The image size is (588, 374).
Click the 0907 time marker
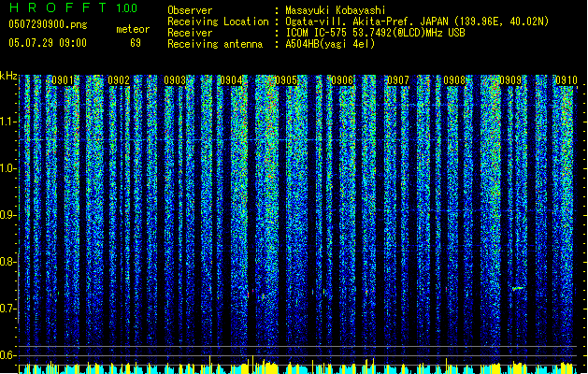tap(398, 80)
